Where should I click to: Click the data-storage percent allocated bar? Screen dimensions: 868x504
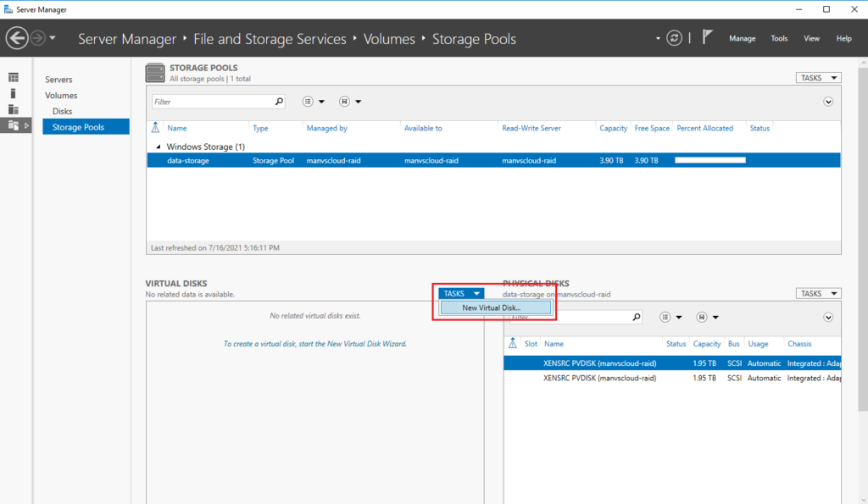(x=710, y=160)
